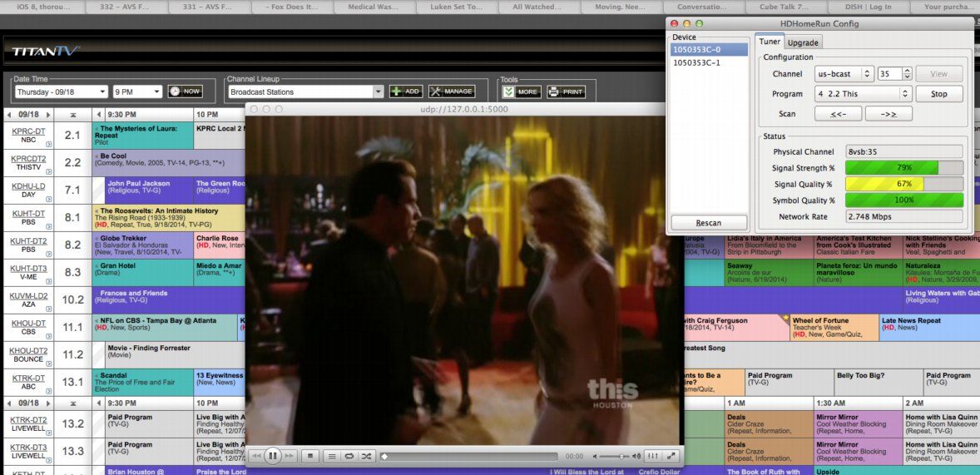Toggle VLC shuffle playback
The image size is (980, 475).
point(367,456)
